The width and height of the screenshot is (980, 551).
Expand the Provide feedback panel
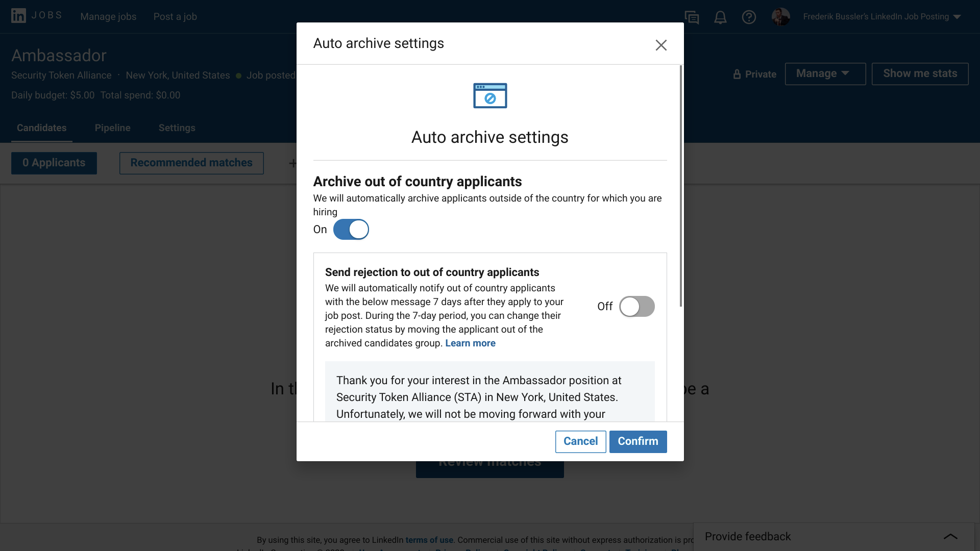(x=834, y=537)
